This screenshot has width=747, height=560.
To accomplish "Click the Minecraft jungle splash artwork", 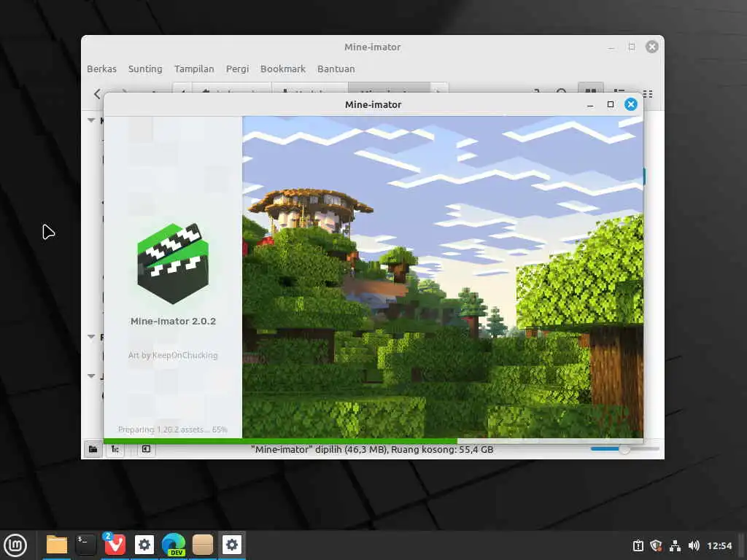I will (443, 276).
